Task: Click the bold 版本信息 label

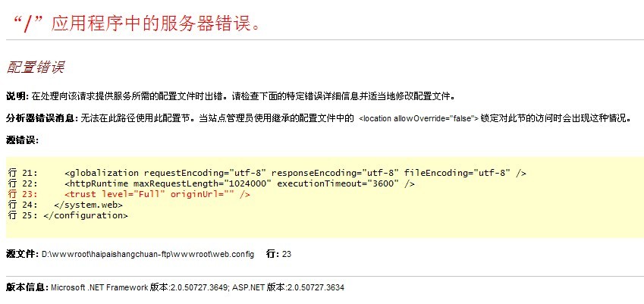Action: coord(27,288)
